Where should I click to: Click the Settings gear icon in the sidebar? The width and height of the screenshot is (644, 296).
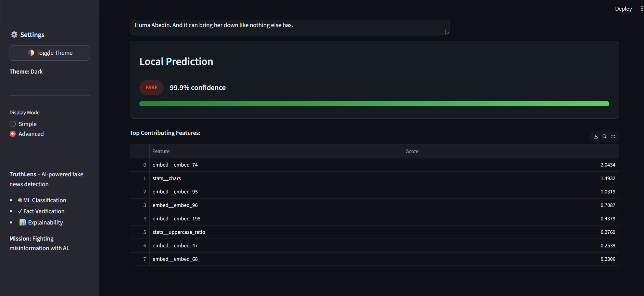[14, 34]
